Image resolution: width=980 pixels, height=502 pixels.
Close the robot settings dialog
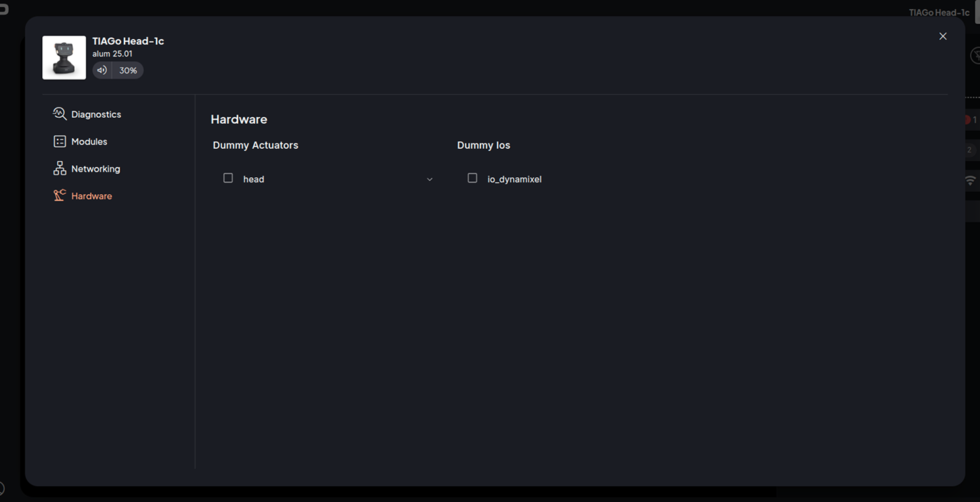click(943, 36)
